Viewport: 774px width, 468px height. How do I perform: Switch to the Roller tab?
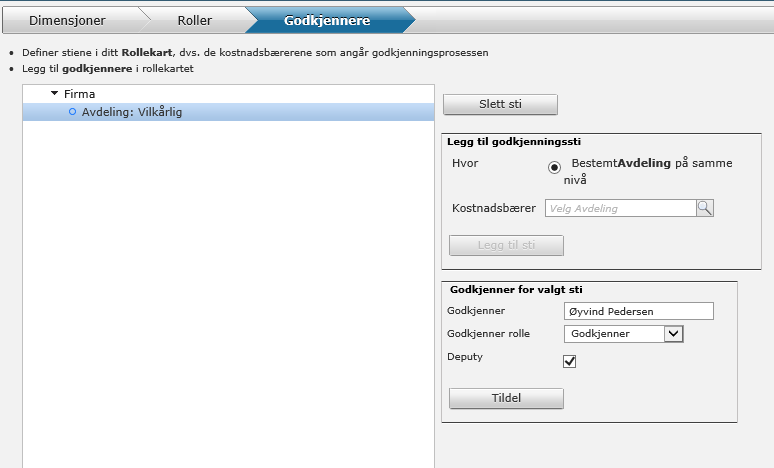(x=194, y=20)
